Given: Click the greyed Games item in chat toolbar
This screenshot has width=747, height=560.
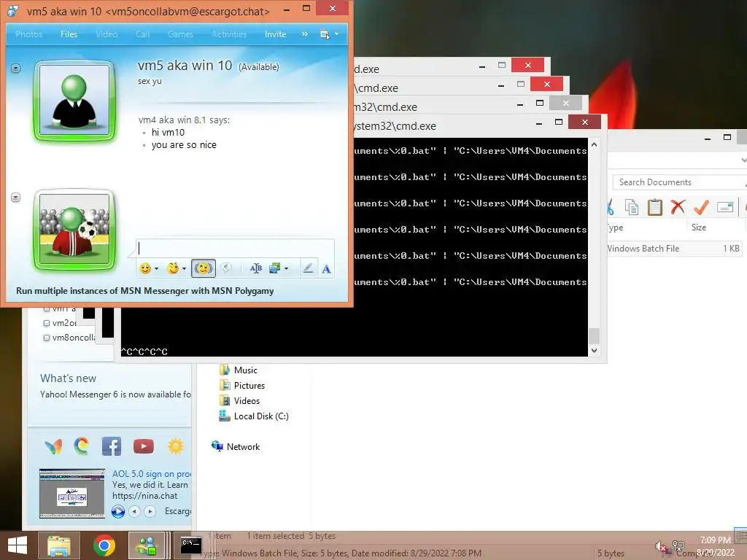Looking at the screenshot, I should [x=181, y=34].
